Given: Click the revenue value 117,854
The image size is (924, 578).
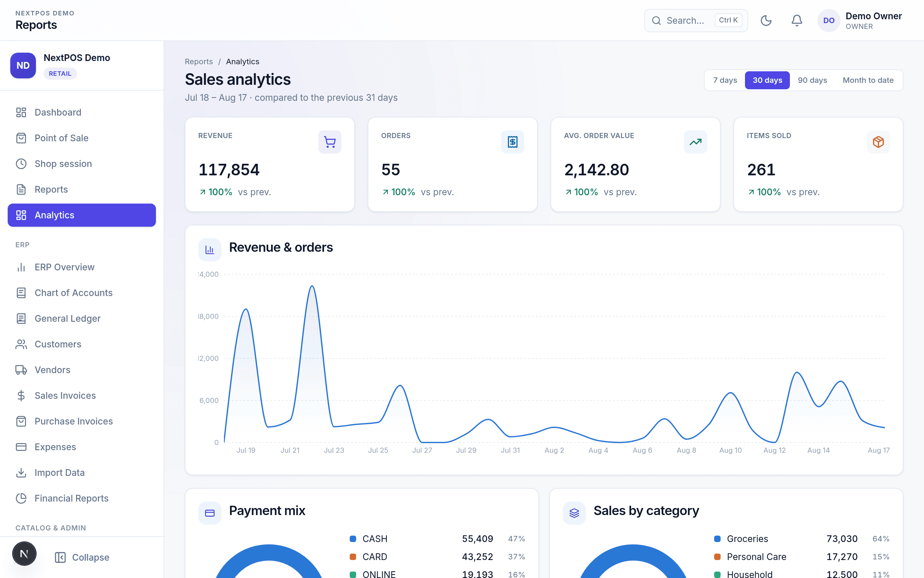Looking at the screenshot, I should coord(229,170).
